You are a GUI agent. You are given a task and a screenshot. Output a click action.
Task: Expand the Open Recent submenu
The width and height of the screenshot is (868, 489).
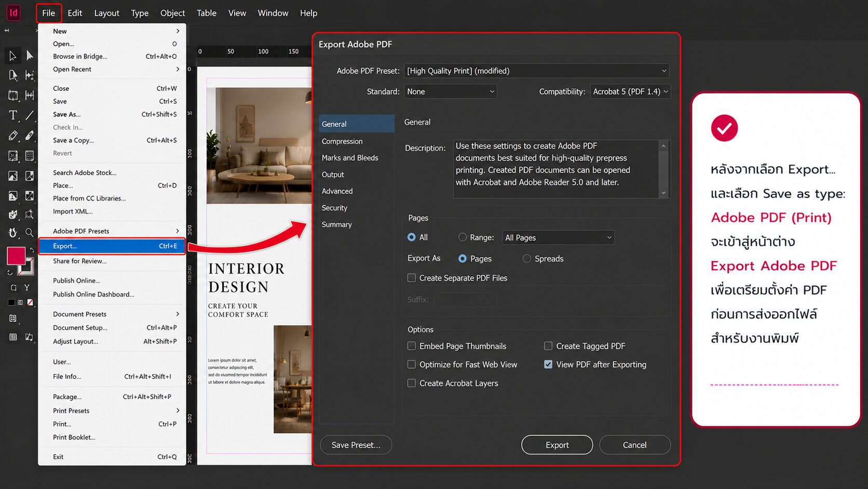pyautogui.click(x=112, y=69)
